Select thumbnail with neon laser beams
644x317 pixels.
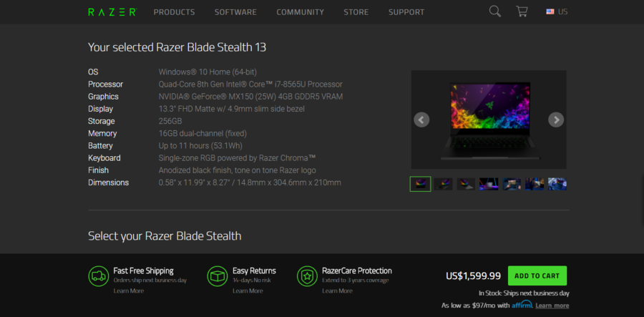489,184
